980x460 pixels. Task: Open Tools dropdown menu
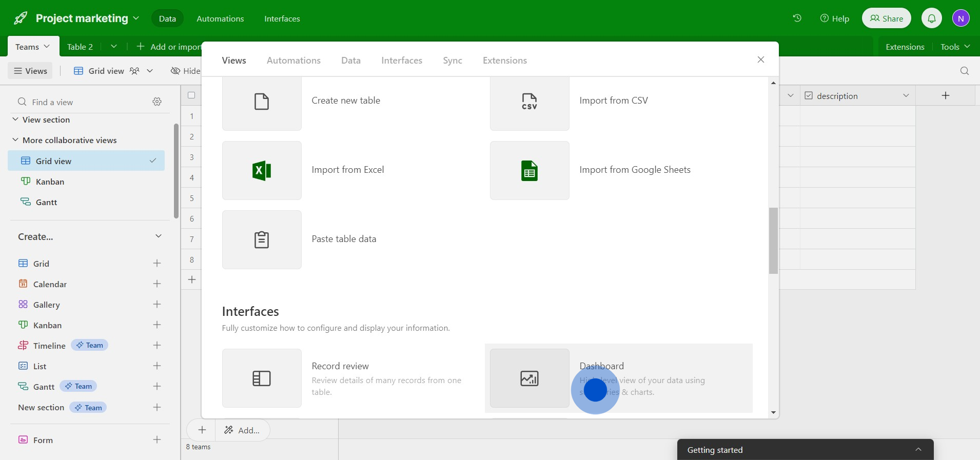(955, 47)
